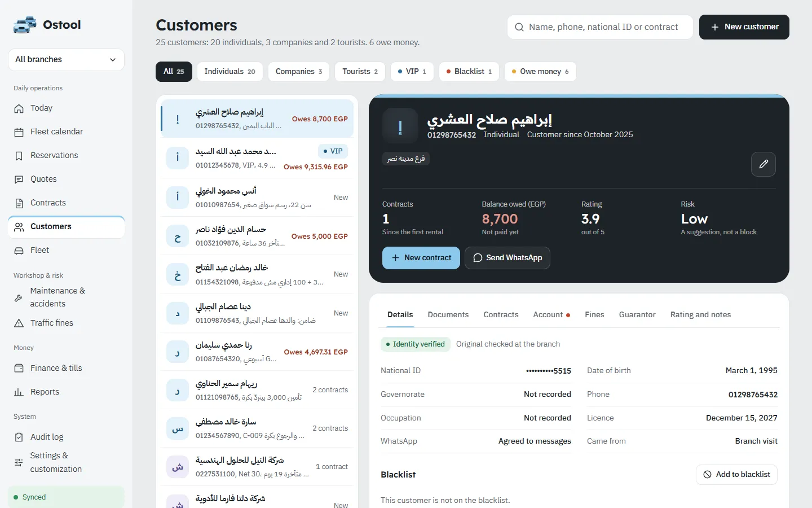Open the Fines tab
The image size is (812, 508).
(x=594, y=315)
